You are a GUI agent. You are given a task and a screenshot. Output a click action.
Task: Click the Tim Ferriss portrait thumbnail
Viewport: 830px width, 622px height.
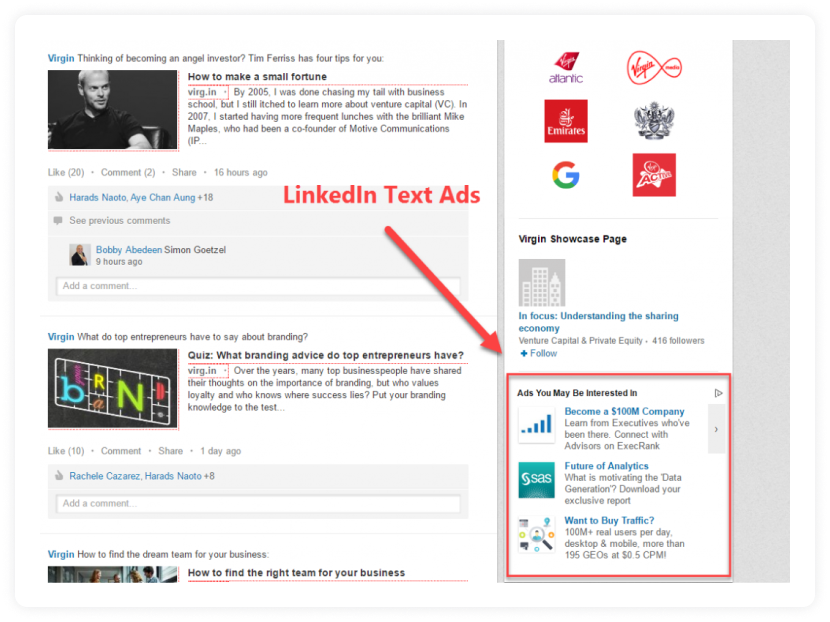coord(113,110)
